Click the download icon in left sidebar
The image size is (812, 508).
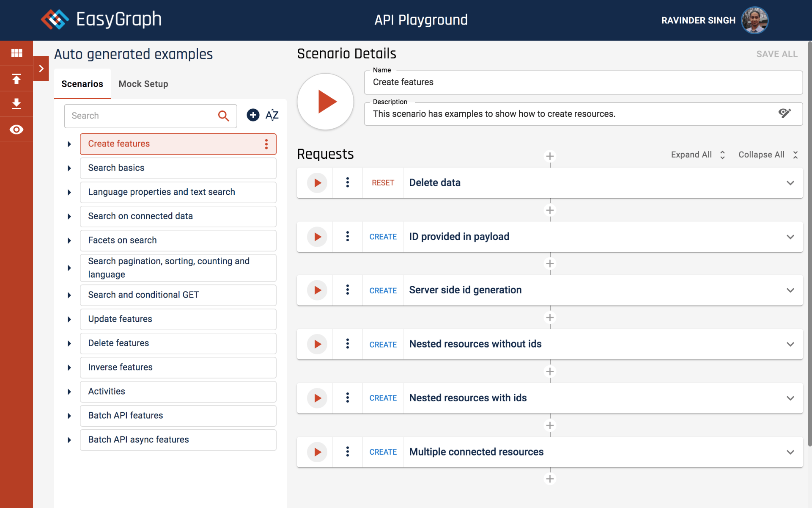pos(16,104)
